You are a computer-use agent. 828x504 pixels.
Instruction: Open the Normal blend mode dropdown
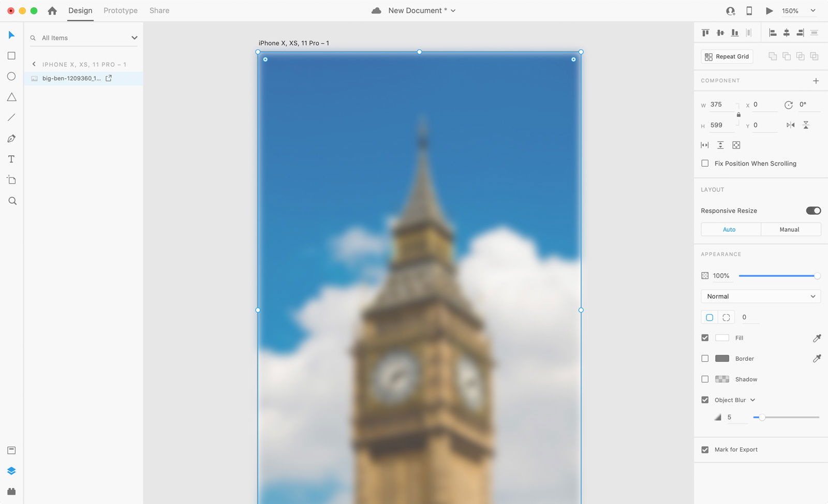coord(761,297)
